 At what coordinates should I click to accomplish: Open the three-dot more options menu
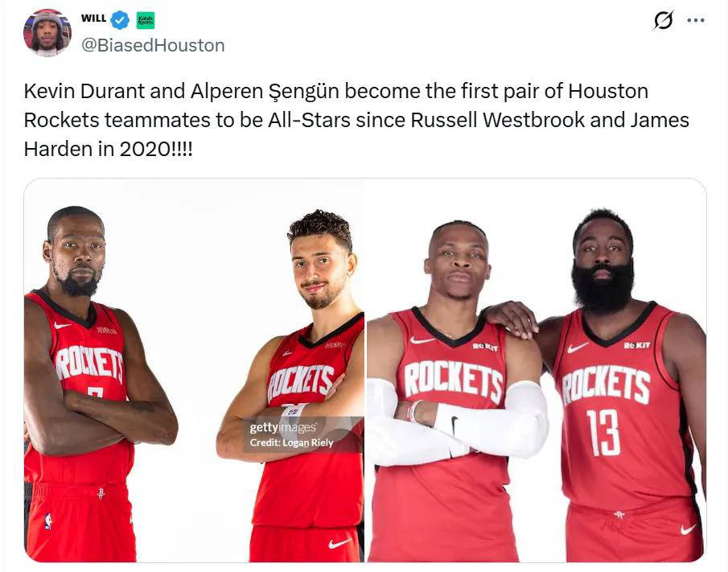click(696, 20)
